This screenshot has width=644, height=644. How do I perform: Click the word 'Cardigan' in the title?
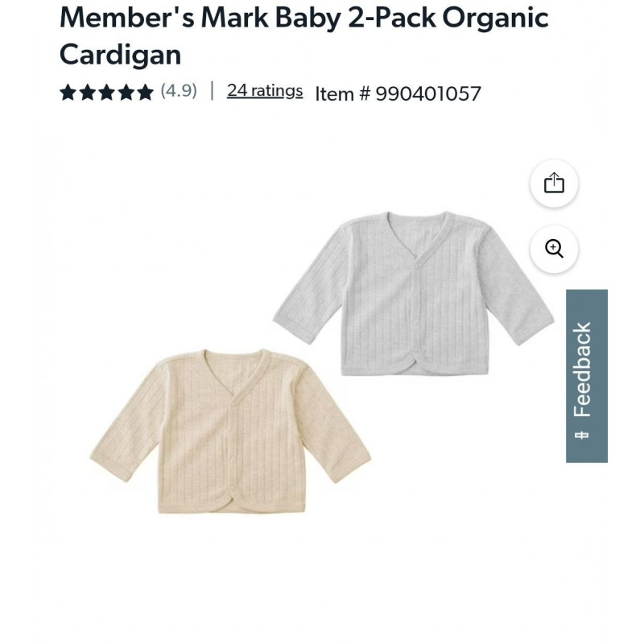click(120, 54)
